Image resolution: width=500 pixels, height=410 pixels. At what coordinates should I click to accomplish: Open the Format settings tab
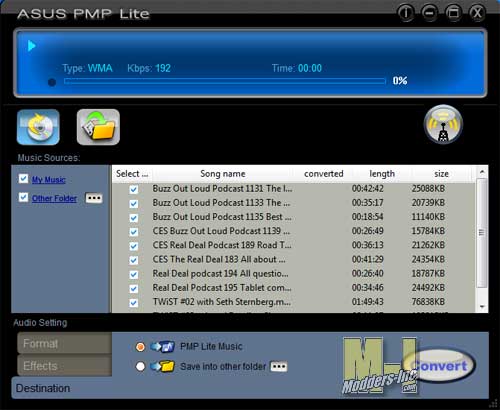tap(64, 343)
